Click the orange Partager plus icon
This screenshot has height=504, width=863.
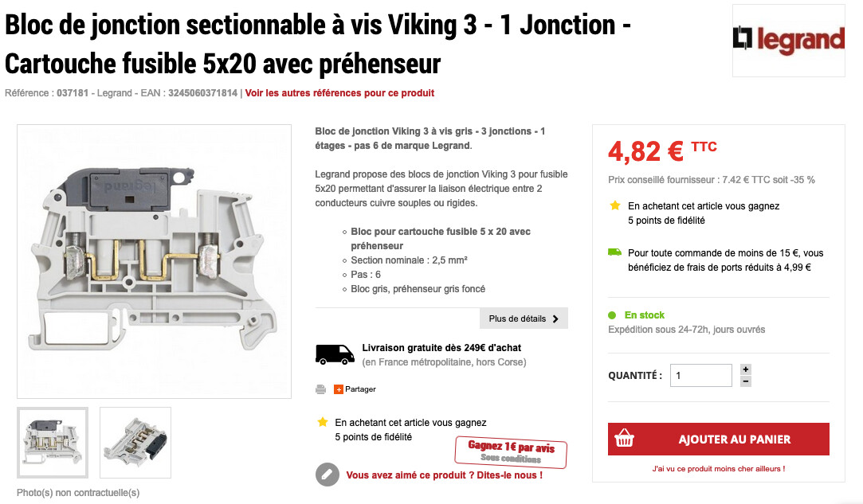pos(339,389)
